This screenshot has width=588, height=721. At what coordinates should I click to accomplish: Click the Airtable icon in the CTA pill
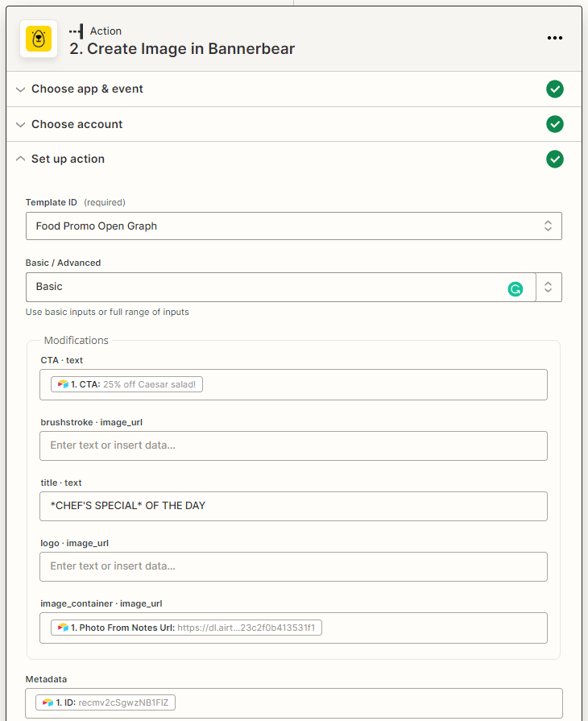63,384
